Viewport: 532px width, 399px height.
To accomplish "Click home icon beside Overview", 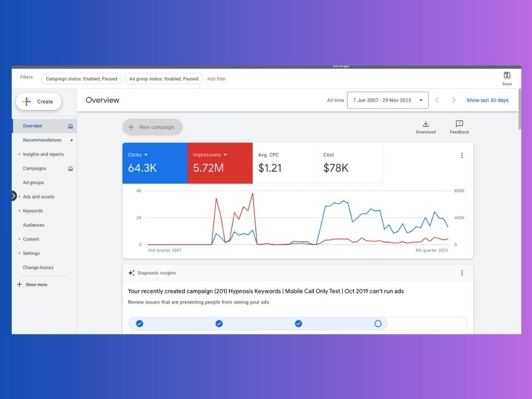I will (70, 126).
